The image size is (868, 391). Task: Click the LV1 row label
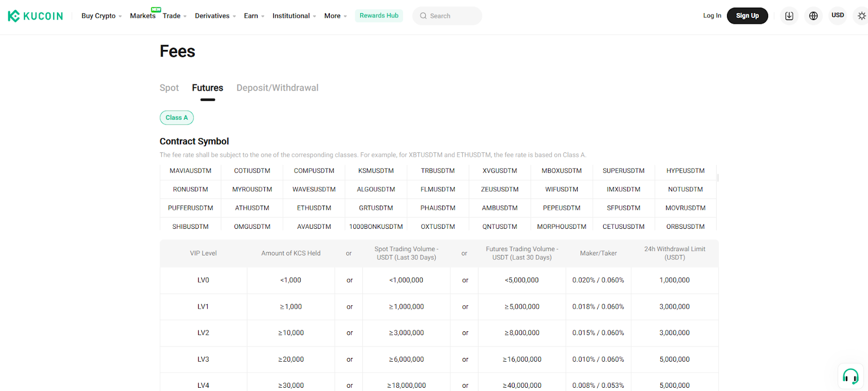[203, 306]
